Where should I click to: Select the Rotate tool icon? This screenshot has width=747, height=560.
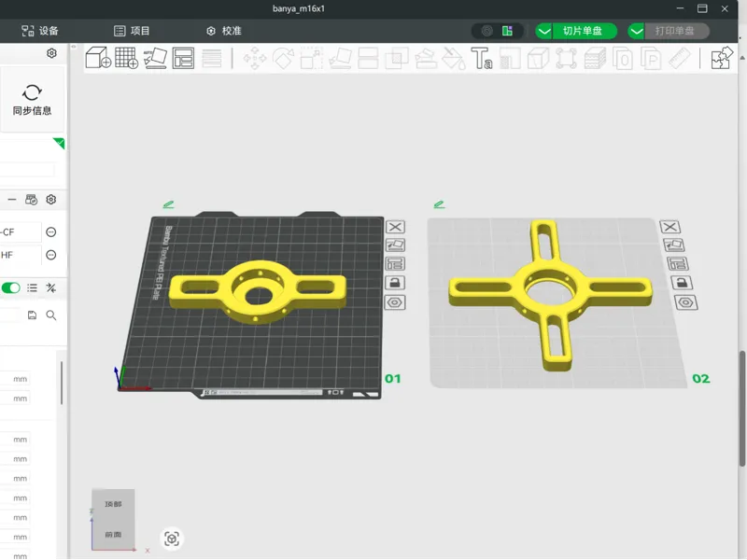283,58
